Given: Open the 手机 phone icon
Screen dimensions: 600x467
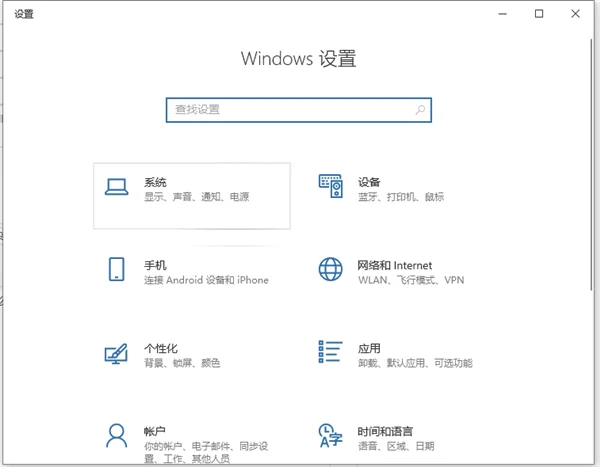Looking at the screenshot, I should coord(116,269).
